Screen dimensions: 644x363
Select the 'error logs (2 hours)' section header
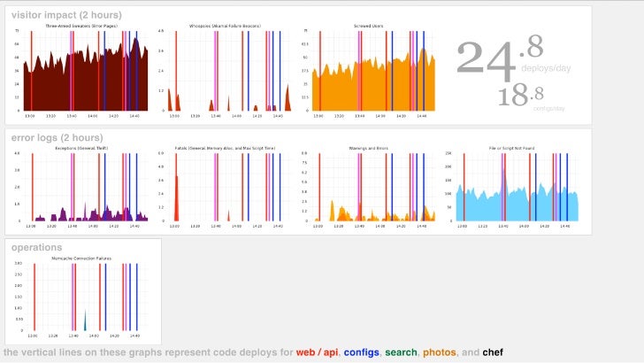(57, 138)
